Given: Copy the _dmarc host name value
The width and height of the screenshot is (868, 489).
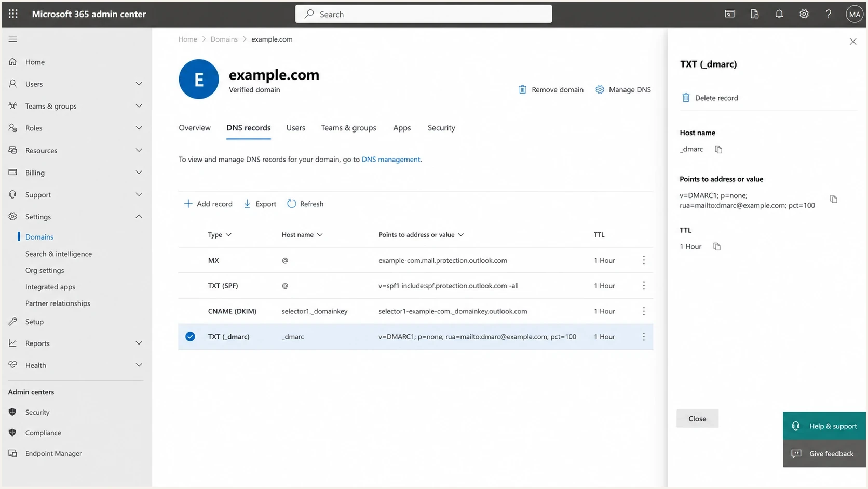Looking at the screenshot, I should [718, 149].
